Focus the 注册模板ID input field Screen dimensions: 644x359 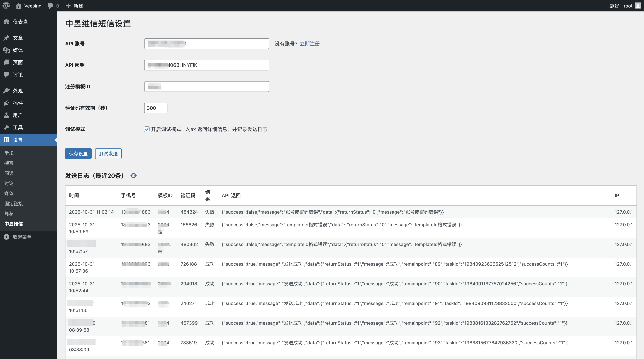click(x=207, y=87)
